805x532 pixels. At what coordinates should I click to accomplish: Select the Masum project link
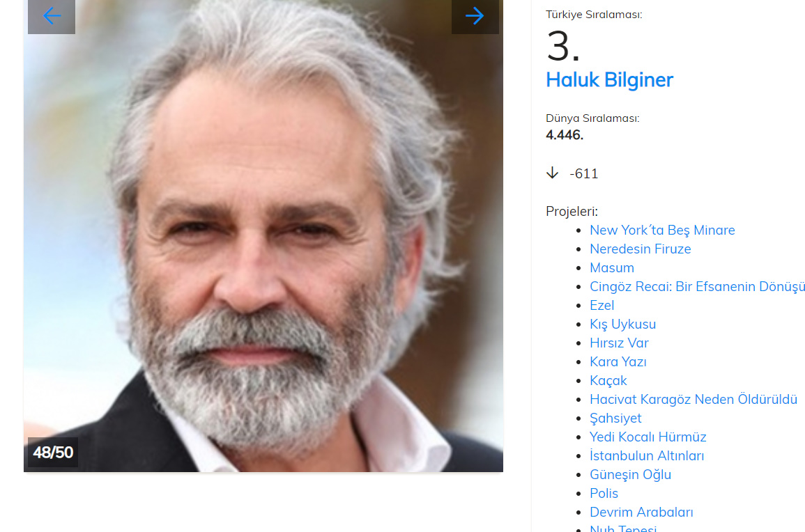tap(611, 268)
